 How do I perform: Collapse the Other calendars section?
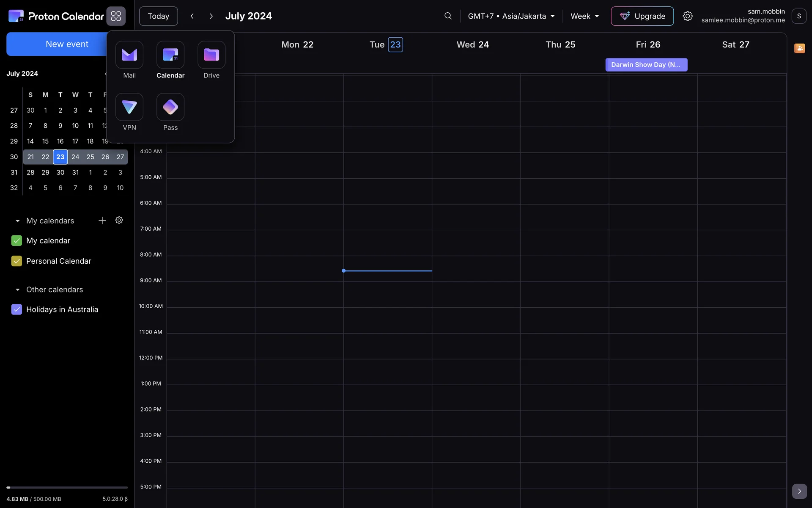[x=18, y=290]
